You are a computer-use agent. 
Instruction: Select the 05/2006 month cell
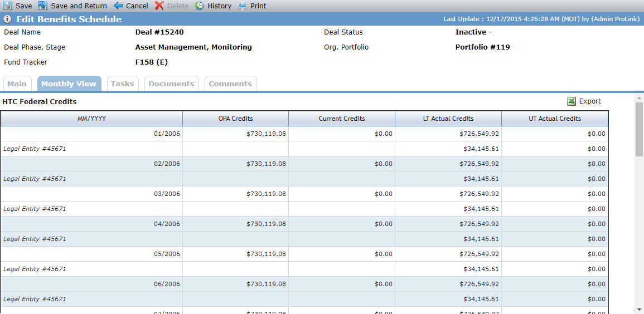click(x=91, y=254)
